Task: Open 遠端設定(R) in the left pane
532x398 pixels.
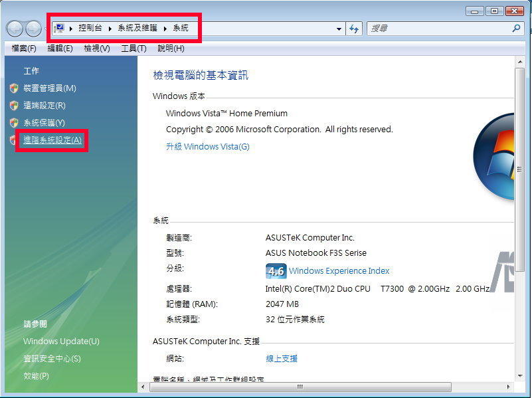Action: [44, 106]
